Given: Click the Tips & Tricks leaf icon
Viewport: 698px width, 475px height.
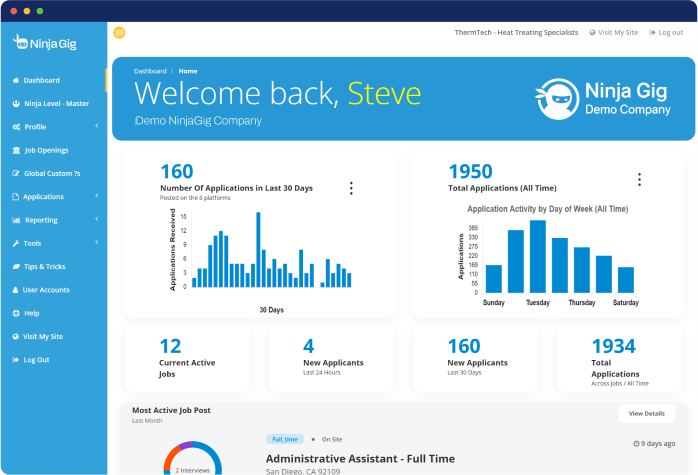Looking at the screenshot, I should point(16,267).
